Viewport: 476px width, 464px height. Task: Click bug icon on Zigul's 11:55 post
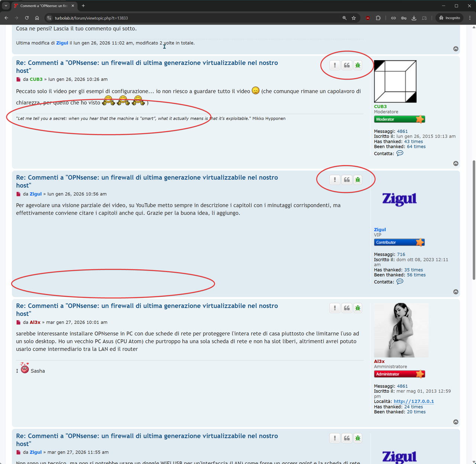pos(358,438)
